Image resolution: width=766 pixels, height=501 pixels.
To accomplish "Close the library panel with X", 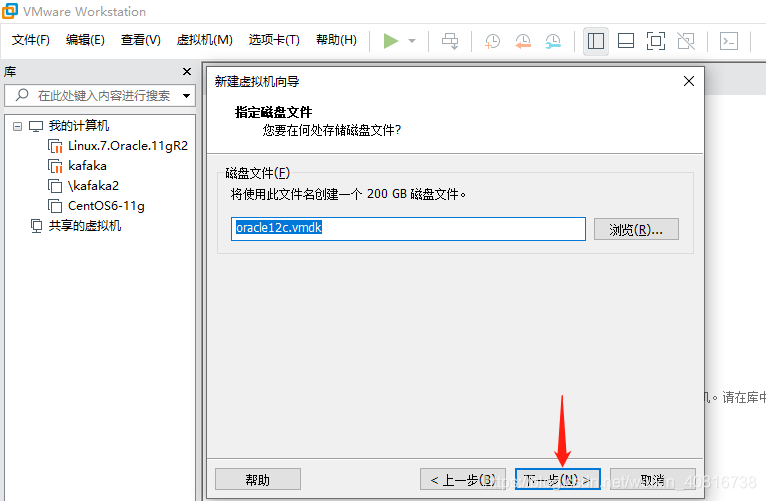I will coord(187,72).
